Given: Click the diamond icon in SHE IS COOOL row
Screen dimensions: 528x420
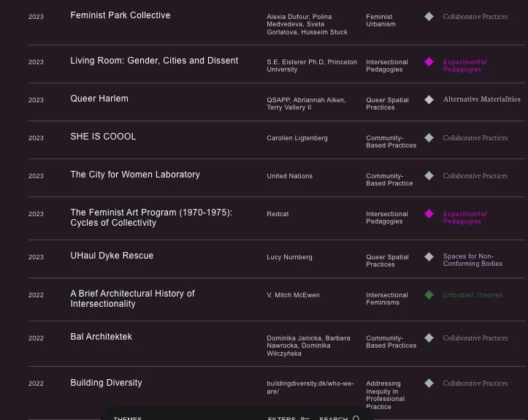Looking at the screenshot, I should pyautogui.click(x=429, y=138).
